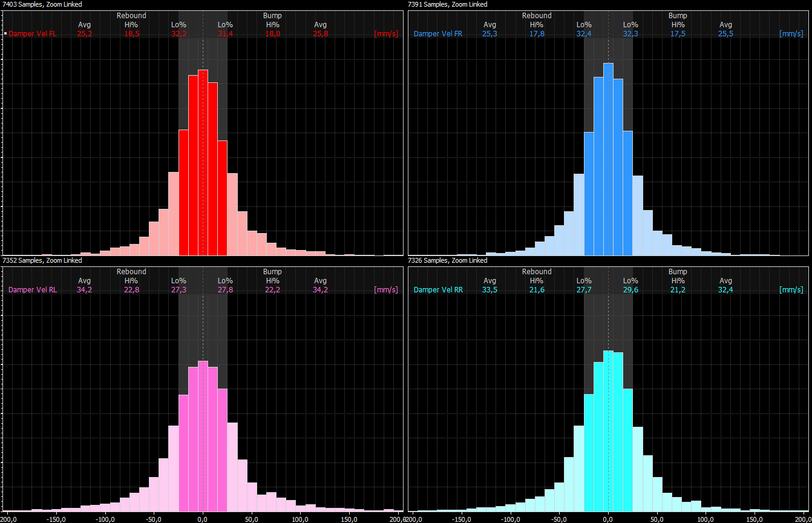812x523 pixels.
Task: Click RR bump Lo% value 29,6
Action: (x=631, y=290)
